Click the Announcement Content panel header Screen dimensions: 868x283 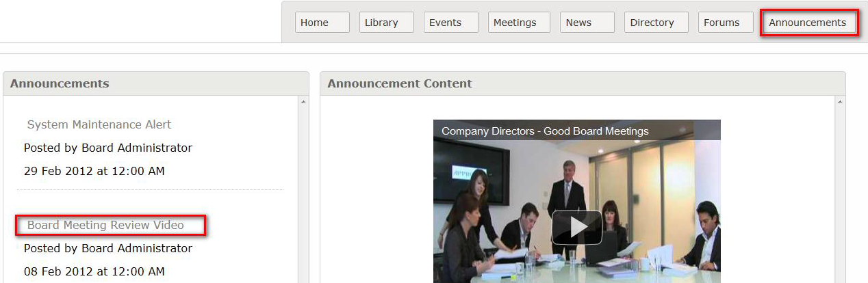tap(583, 83)
